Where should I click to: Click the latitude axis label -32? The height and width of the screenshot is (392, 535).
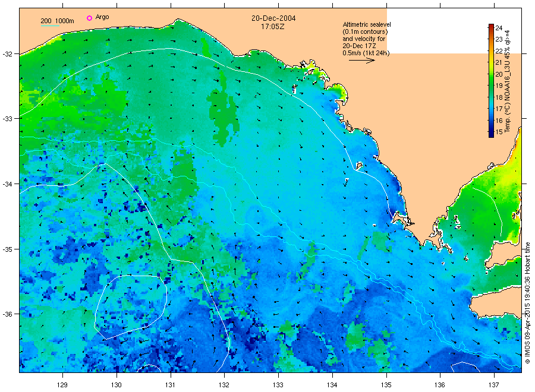point(7,54)
